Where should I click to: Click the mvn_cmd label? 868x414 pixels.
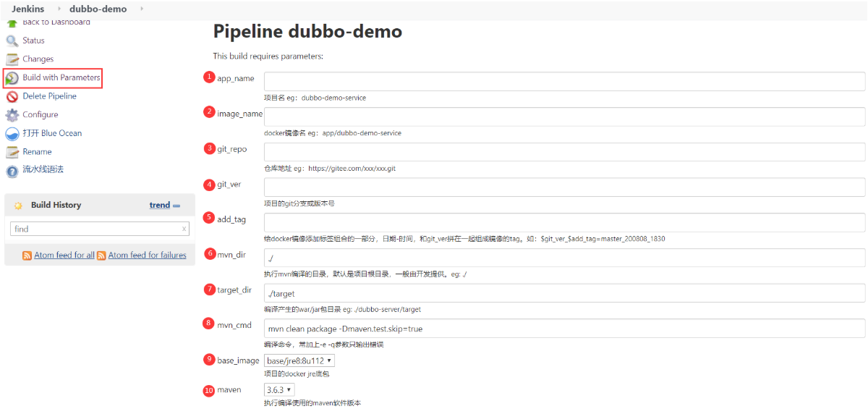click(x=234, y=325)
